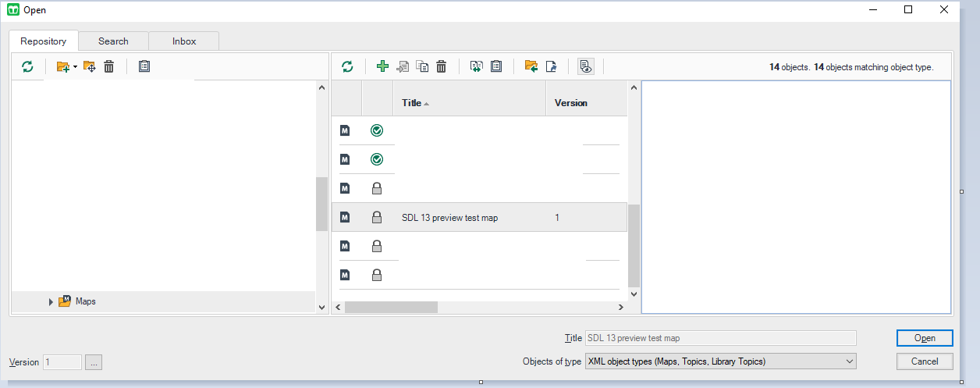Click lock icon on SDL 13 preview row
The height and width of the screenshot is (388, 980).
click(377, 218)
